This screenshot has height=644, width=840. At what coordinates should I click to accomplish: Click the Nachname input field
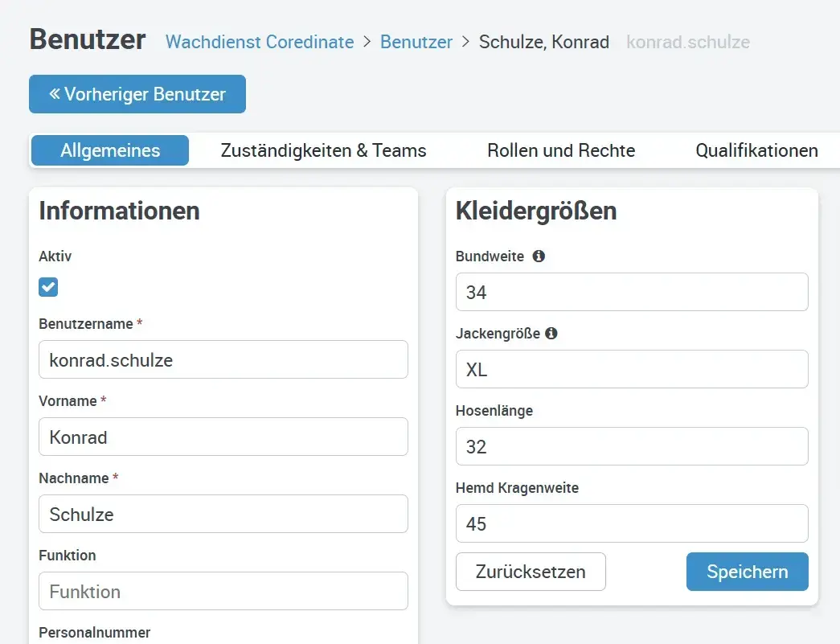[x=223, y=514]
